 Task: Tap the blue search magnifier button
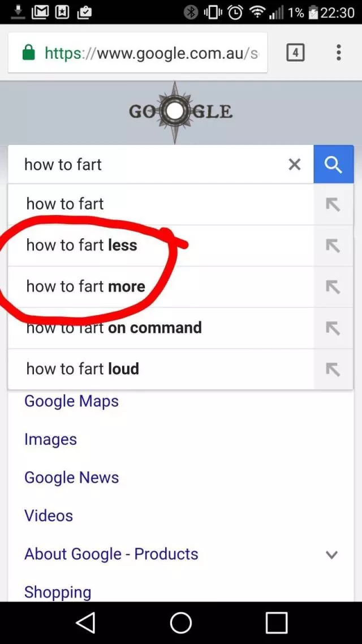333,165
